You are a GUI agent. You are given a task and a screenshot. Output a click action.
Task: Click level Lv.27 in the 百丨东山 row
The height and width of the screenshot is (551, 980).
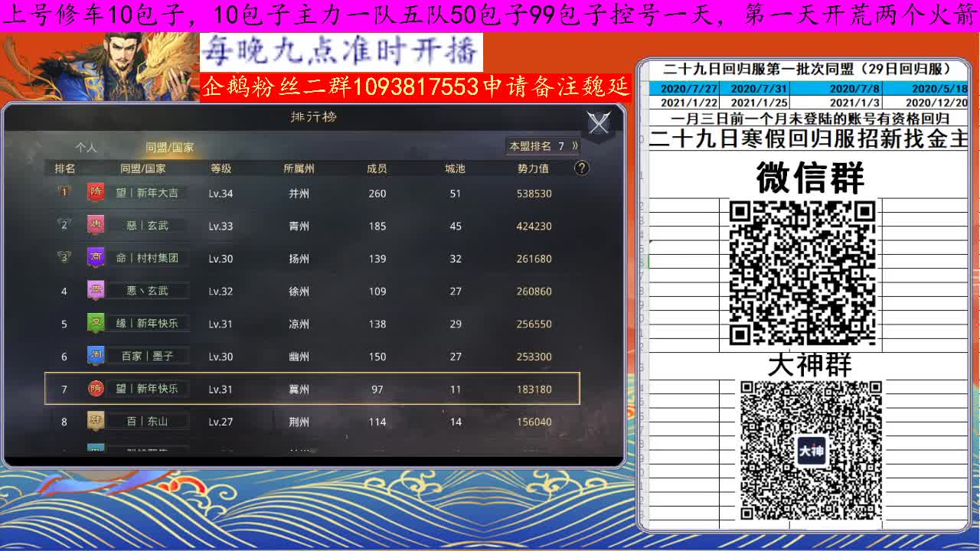(220, 422)
